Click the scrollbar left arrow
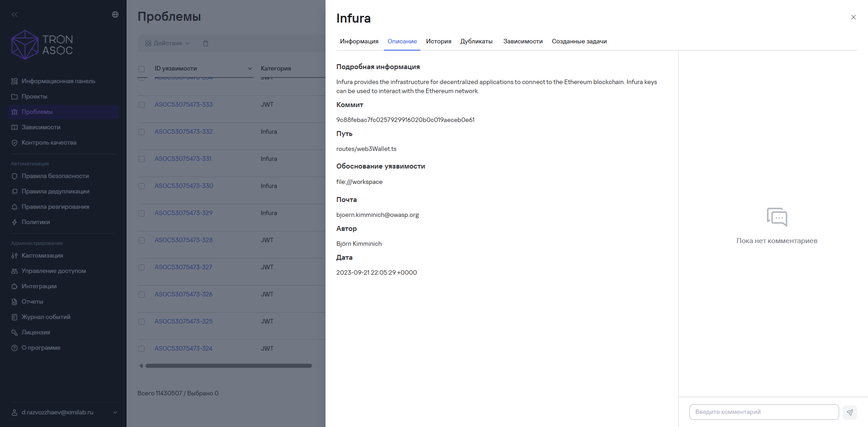The image size is (868, 427). tap(141, 366)
